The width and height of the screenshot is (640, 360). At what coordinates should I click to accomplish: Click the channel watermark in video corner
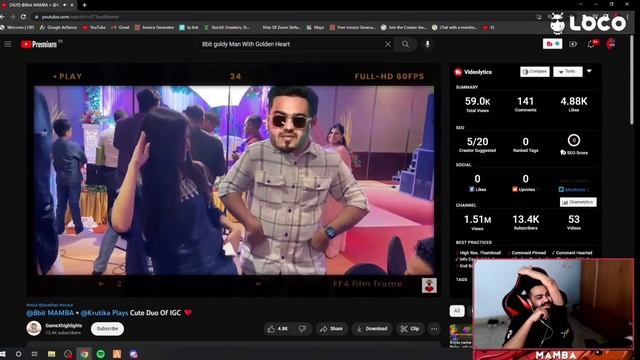coord(429,285)
